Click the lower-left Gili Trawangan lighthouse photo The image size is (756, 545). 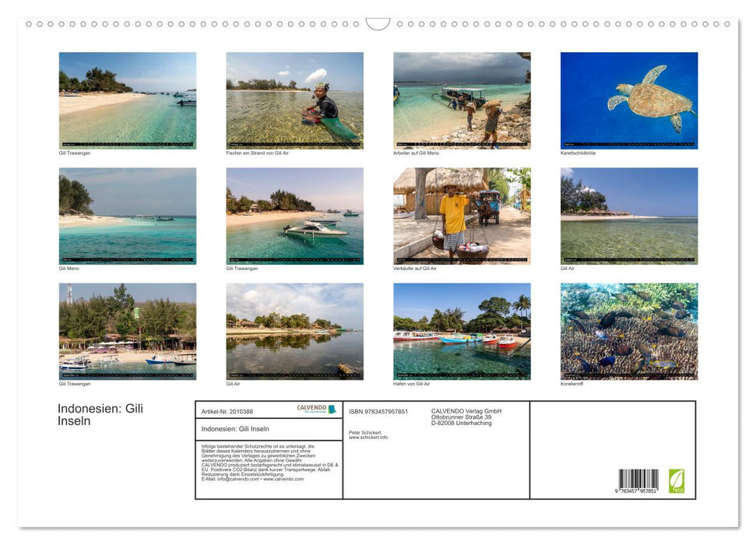[128, 332]
